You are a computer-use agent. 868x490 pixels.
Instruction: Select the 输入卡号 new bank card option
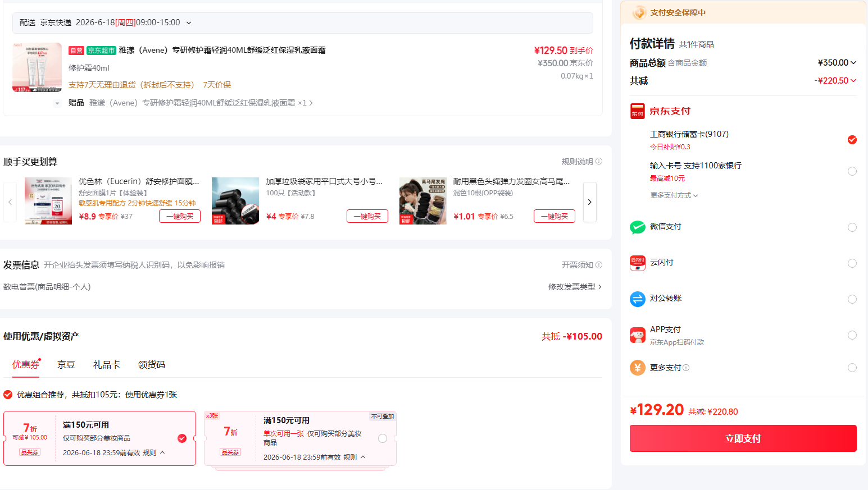pos(852,171)
